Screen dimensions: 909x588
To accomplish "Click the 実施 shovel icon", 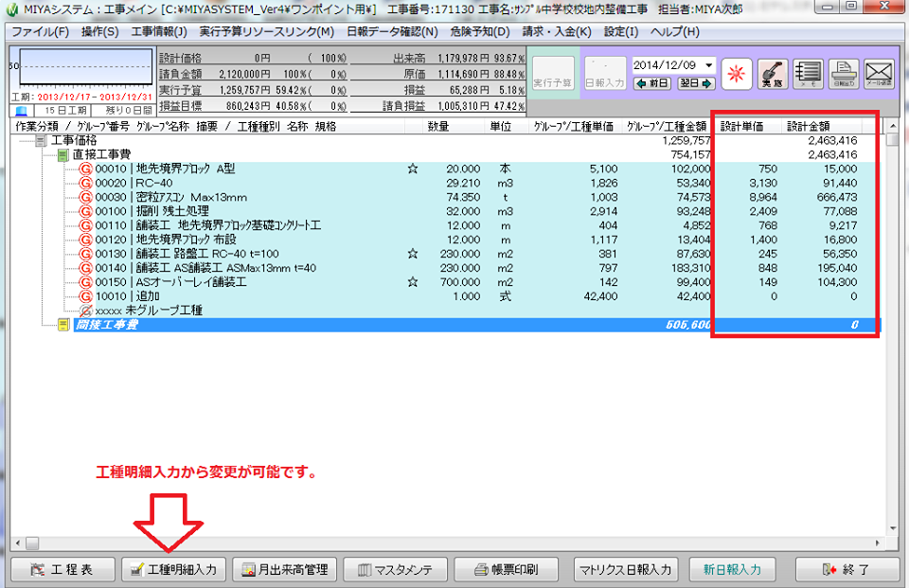I will tap(773, 74).
